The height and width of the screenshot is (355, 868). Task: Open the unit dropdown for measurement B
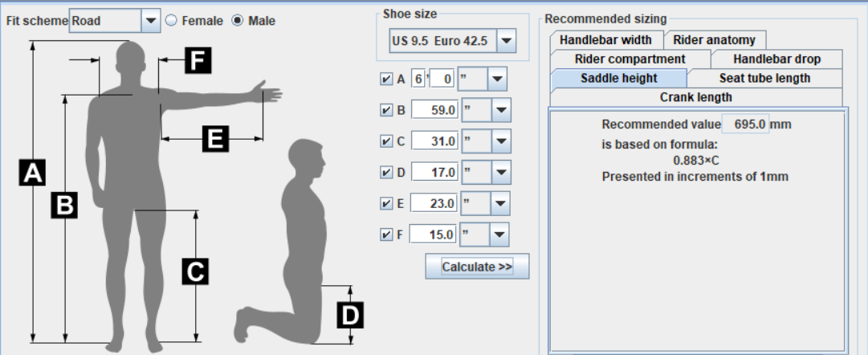click(x=501, y=110)
